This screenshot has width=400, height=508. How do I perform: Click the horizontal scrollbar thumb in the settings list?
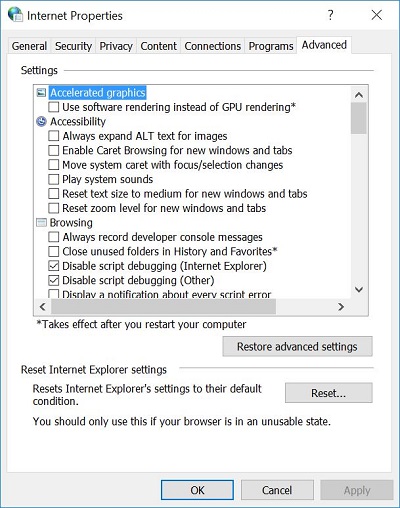[x=163, y=307]
